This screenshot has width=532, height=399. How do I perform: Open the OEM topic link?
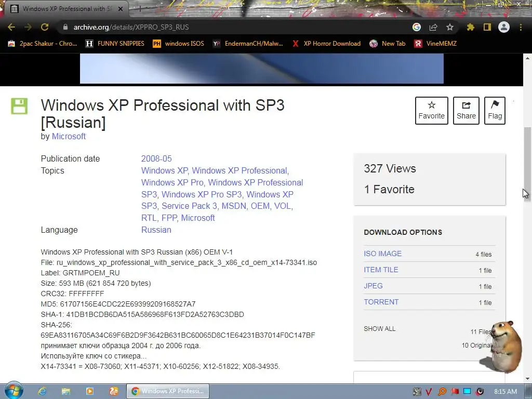[x=260, y=206]
